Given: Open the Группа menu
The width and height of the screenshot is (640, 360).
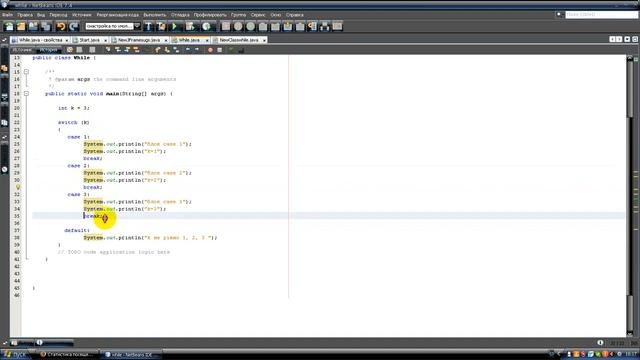Looking at the screenshot, I should [x=238, y=15].
